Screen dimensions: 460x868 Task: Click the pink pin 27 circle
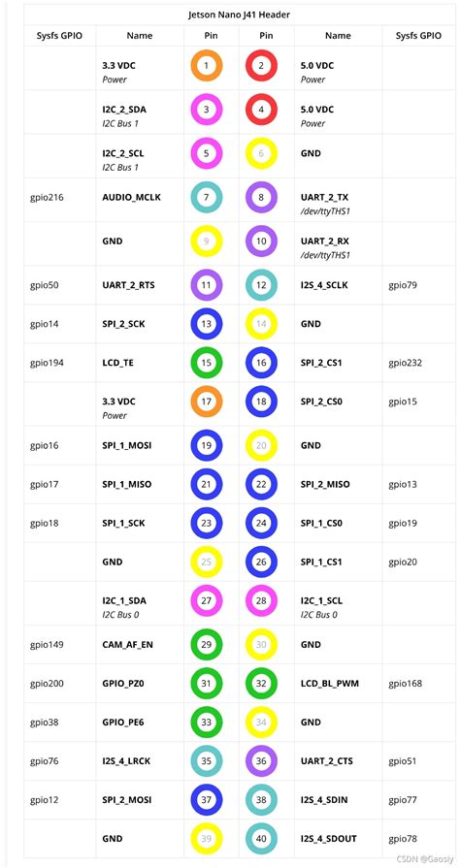(206, 600)
